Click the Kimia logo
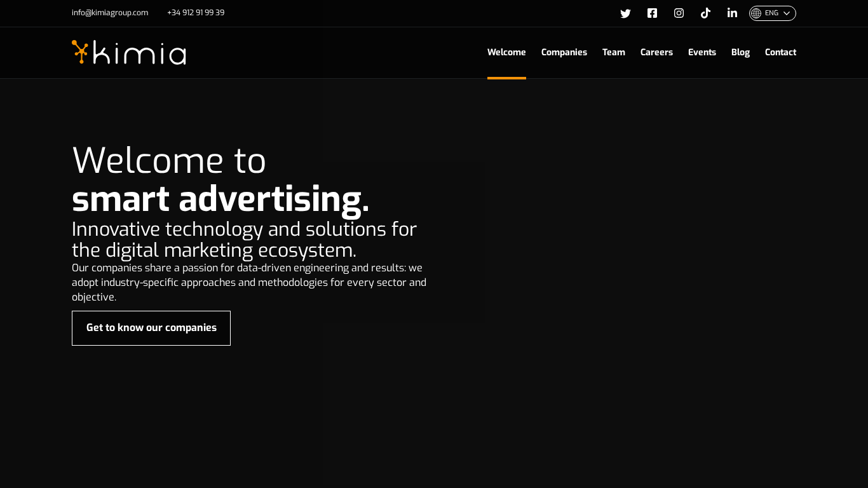The height and width of the screenshot is (488, 868). point(129,53)
